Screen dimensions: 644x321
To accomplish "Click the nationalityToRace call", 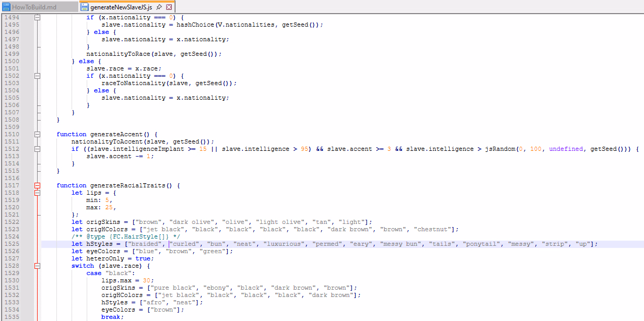I will tap(118, 54).
